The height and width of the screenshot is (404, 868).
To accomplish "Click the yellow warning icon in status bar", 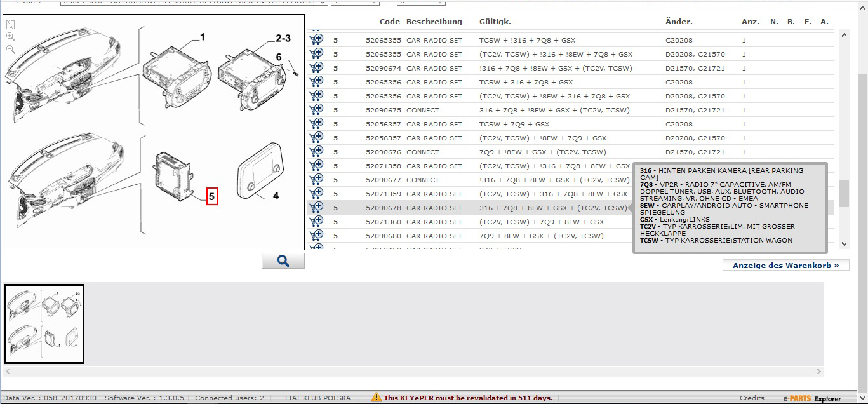I will pos(376,398).
